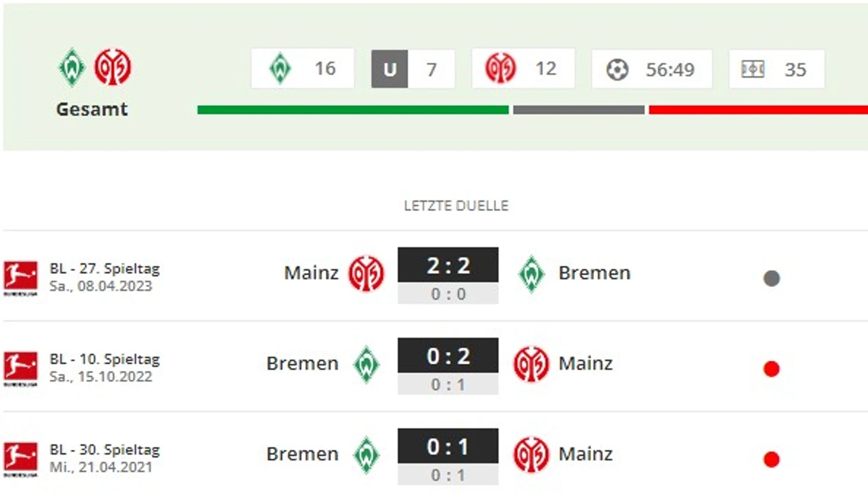
Task: Open the 0:2 match result
Action: click(x=448, y=356)
